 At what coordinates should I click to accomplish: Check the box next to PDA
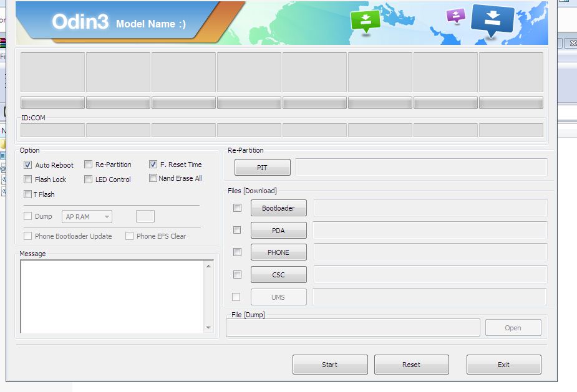[x=238, y=230]
